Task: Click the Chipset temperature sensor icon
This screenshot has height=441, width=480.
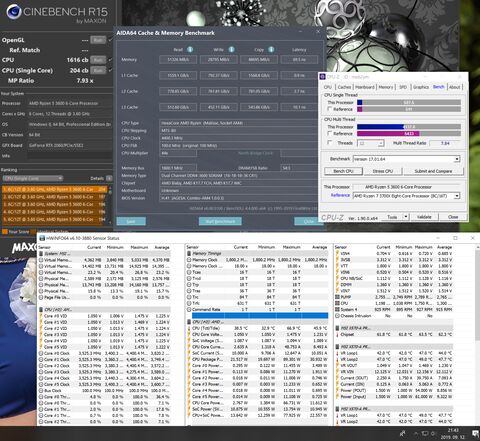Action: point(337,334)
